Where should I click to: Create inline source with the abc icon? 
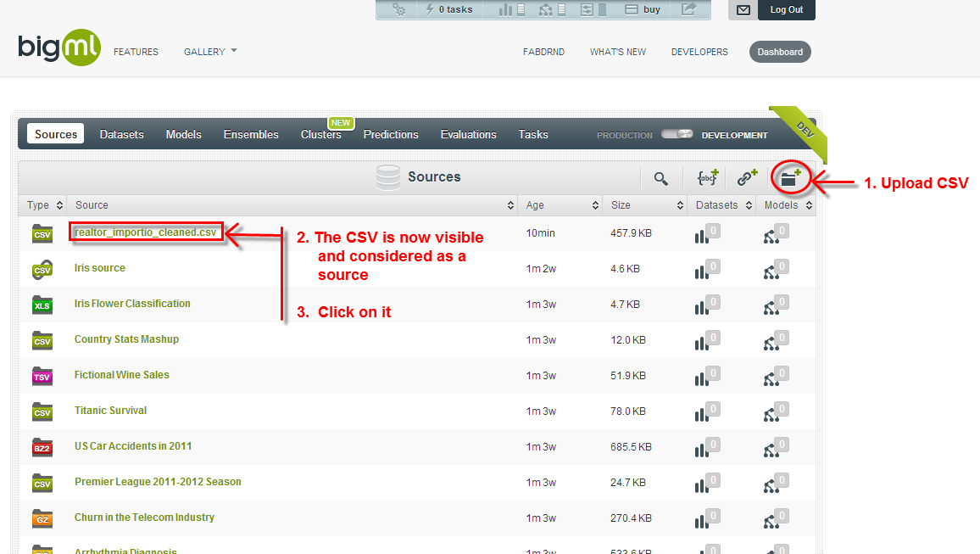pyautogui.click(x=708, y=177)
